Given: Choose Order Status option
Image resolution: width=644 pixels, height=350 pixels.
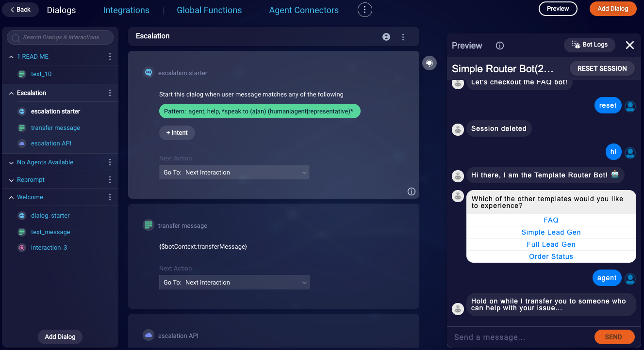Looking at the screenshot, I should (x=551, y=256).
